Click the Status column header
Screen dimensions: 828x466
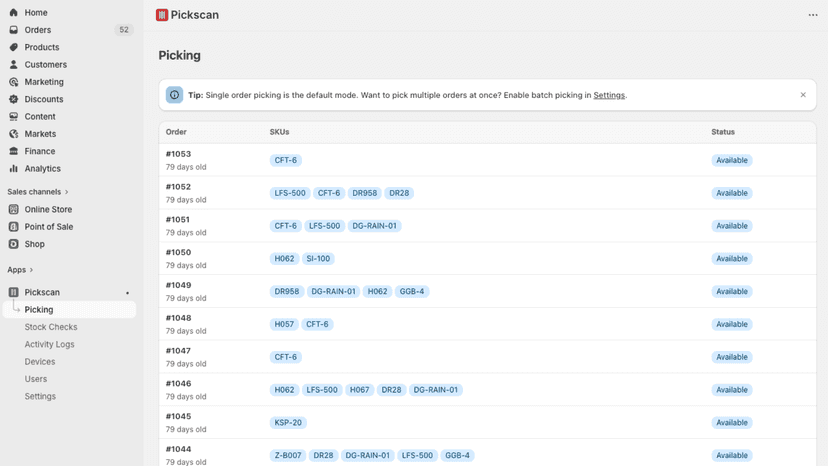[723, 132]
